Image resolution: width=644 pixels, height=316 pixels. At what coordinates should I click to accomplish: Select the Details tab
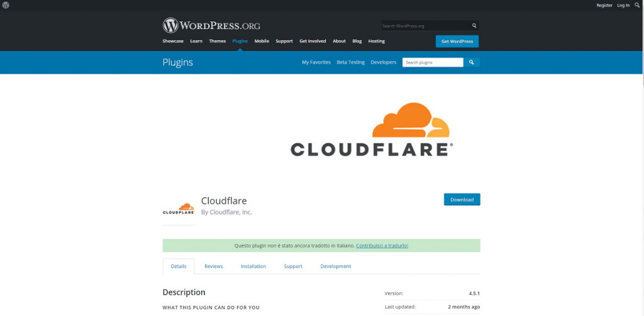(179, 266)
